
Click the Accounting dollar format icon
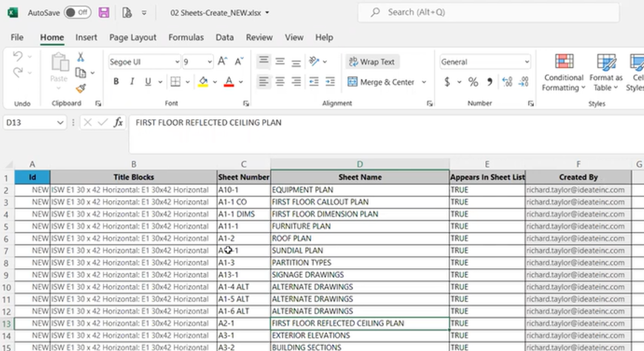click(447, 82)
